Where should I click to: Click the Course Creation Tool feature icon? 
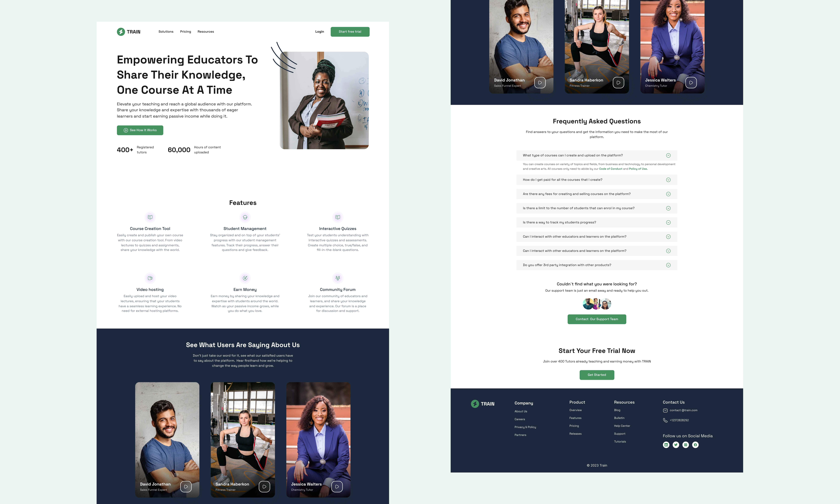pyautogui.click(x=150, y=217)
